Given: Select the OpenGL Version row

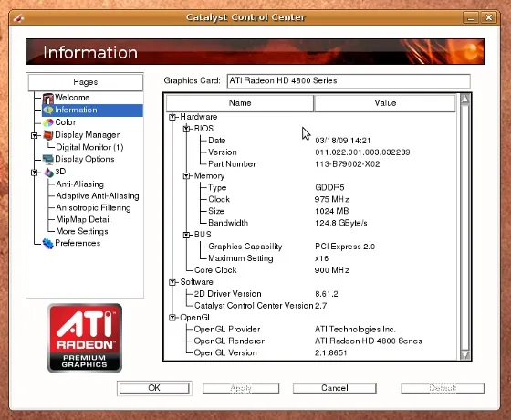Looking at the screenshot, I should (311, 352).
